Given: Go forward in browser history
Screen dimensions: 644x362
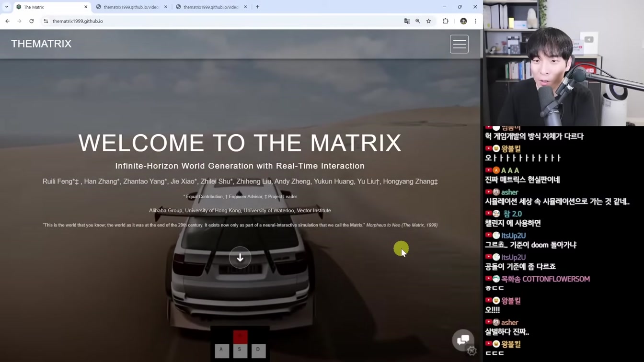Looking at the screenshot, I should pos(19,21).
